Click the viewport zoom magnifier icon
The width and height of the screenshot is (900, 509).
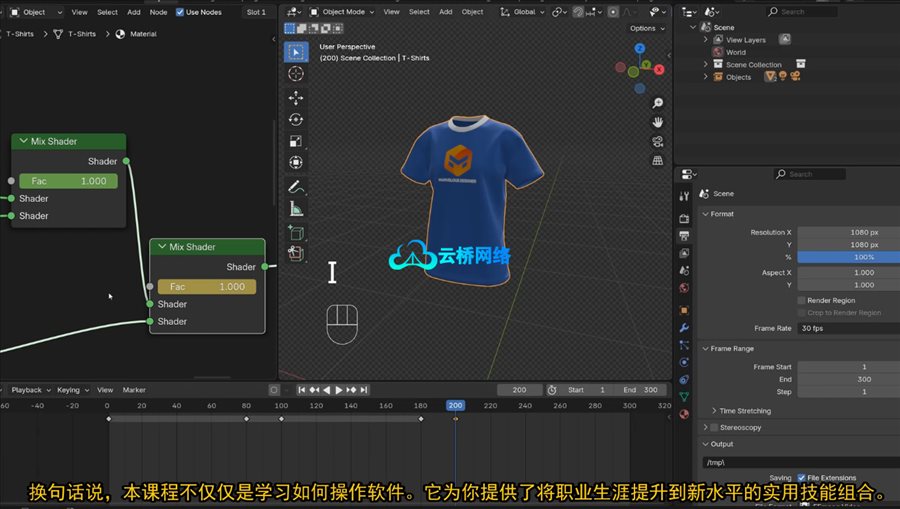click(x=657, y=103)
